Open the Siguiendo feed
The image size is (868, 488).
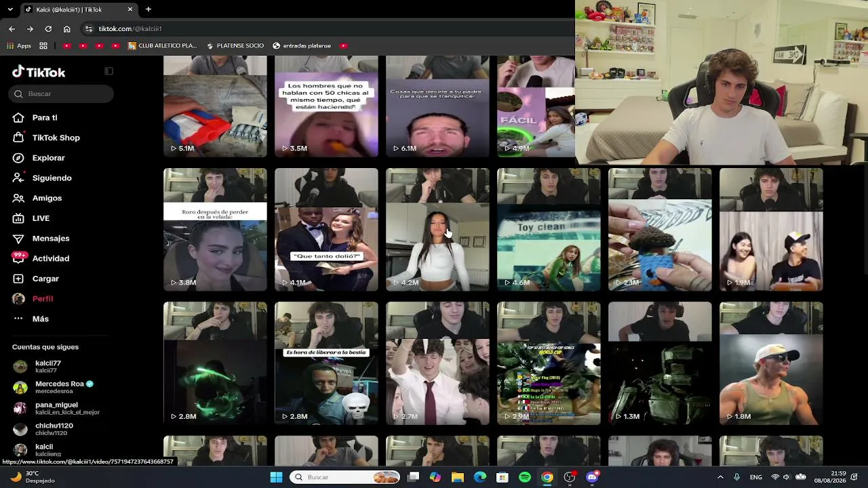click(x=43, y=178)
